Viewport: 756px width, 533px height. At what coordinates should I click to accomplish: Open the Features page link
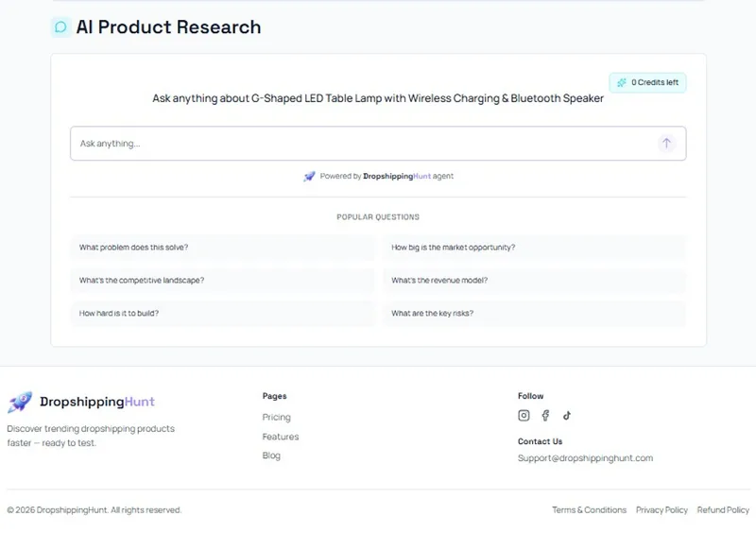[281, 437]
